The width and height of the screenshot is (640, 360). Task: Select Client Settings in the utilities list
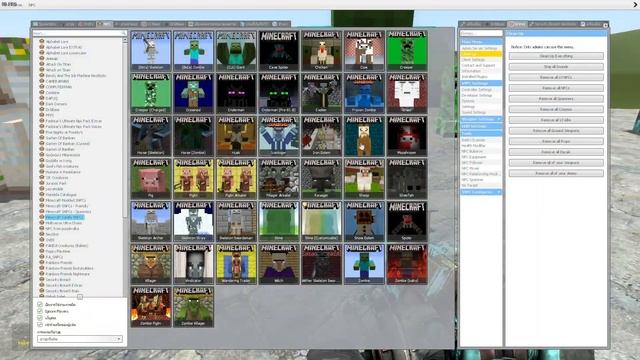click(481, 60)
